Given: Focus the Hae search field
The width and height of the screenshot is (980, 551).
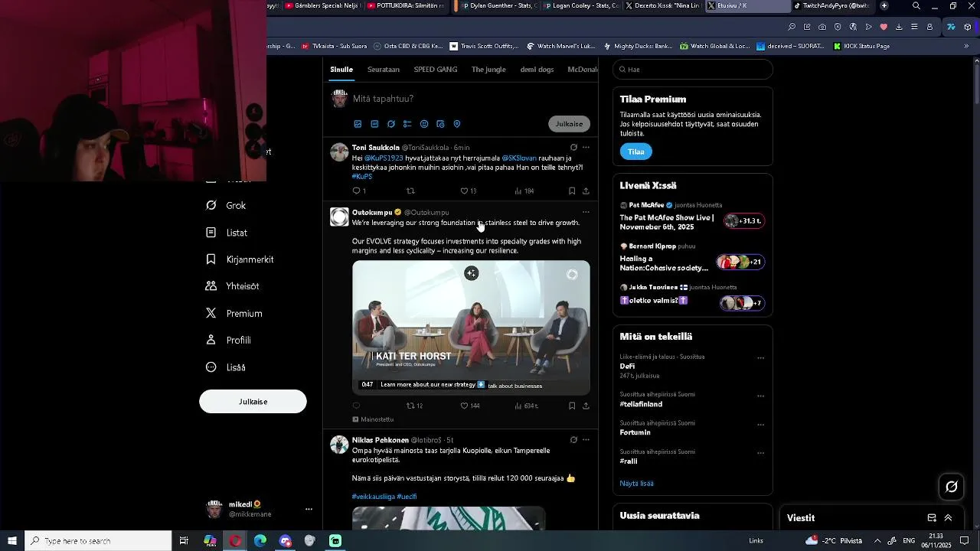Looking at the screenshot, I should pyautogui.click(x=693, y=70).
